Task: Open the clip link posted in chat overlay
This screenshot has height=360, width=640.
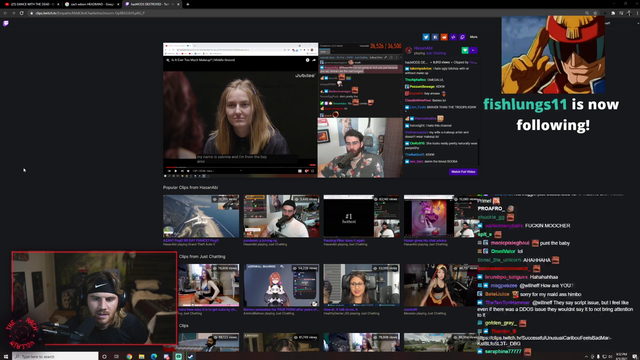Action: pos(544,341)
